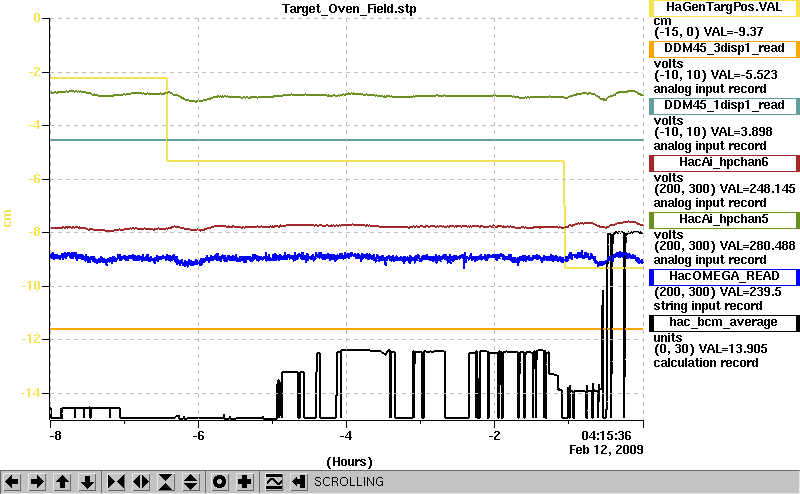Click the VAL=-5.523 readout in the legend

click(x=744, y=75)
